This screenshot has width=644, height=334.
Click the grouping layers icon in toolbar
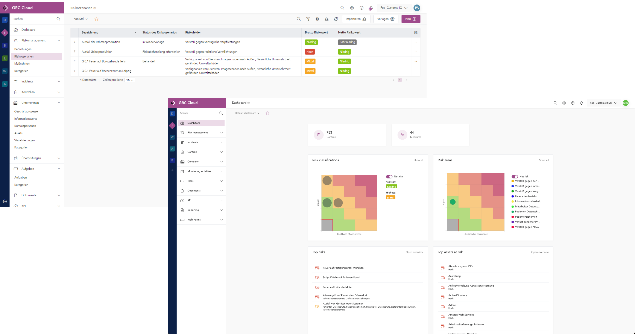(x=317, y=19)
